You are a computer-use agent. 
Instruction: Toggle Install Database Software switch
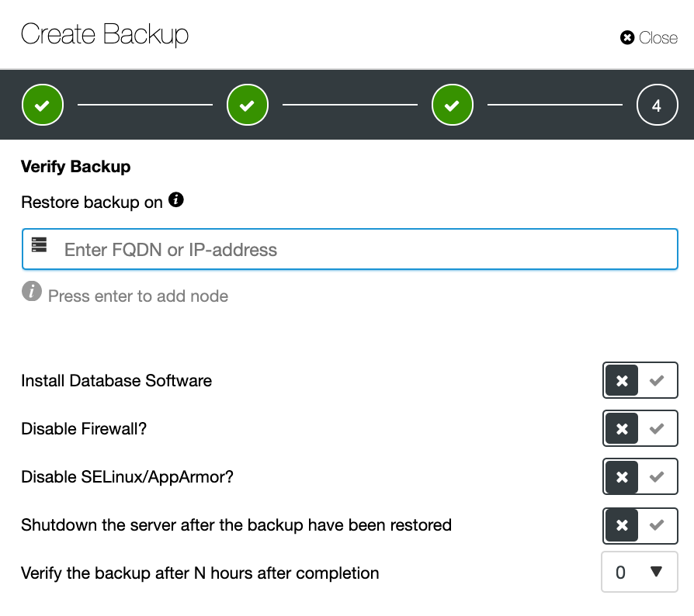tap(640, 380)
